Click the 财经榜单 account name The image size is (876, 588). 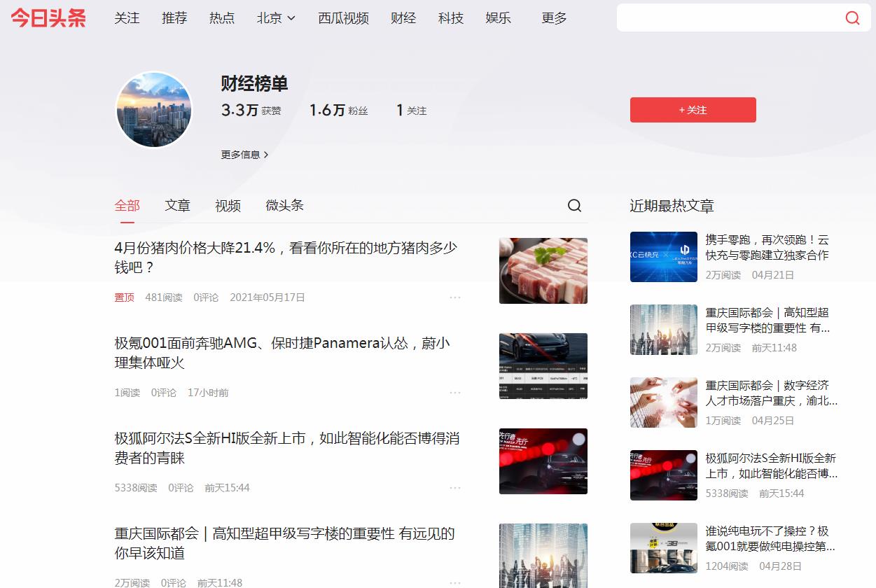(x=254, y=83)
